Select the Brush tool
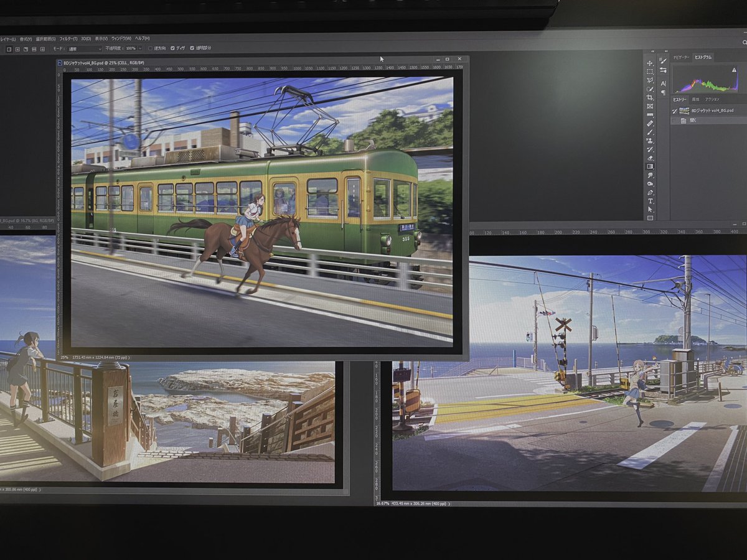 [650, 132]
